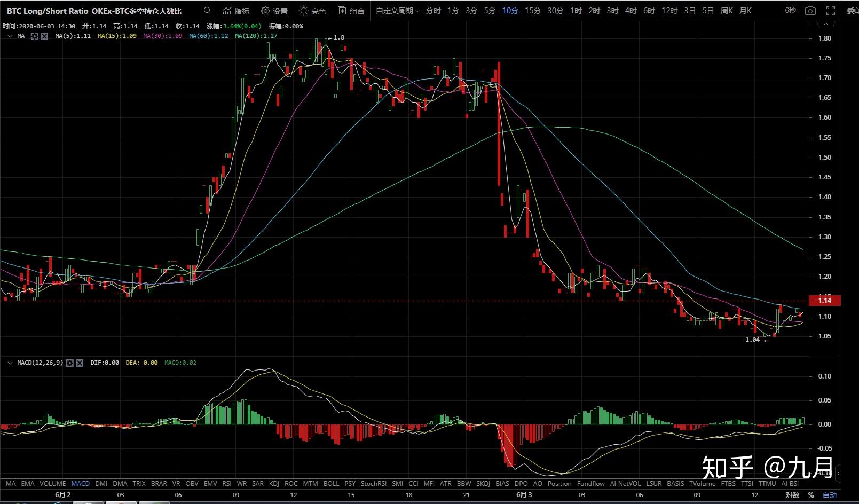Open the 组合 layout option
Image resolution: width=859 pixels, height=504 pixels.
351,11
